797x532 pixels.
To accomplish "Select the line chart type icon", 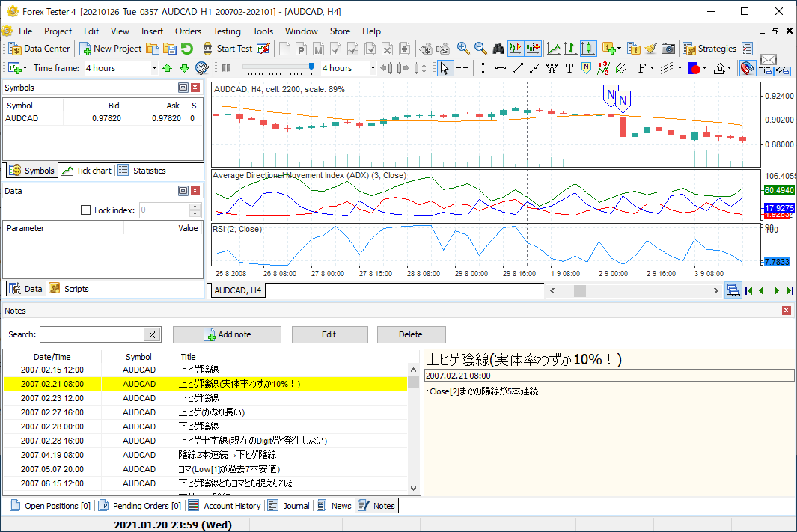I will coord(553,49).
